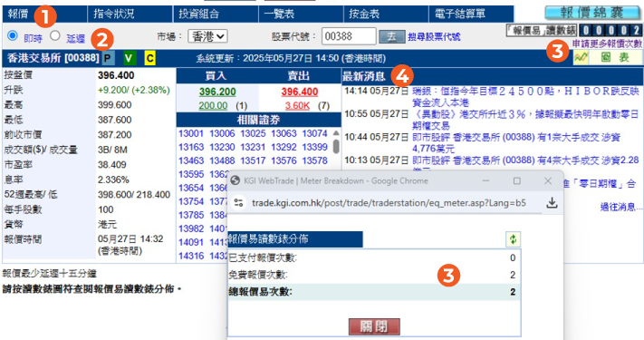
Task: Click the yellow C indicator icon
Action: (x=150, y=58)
